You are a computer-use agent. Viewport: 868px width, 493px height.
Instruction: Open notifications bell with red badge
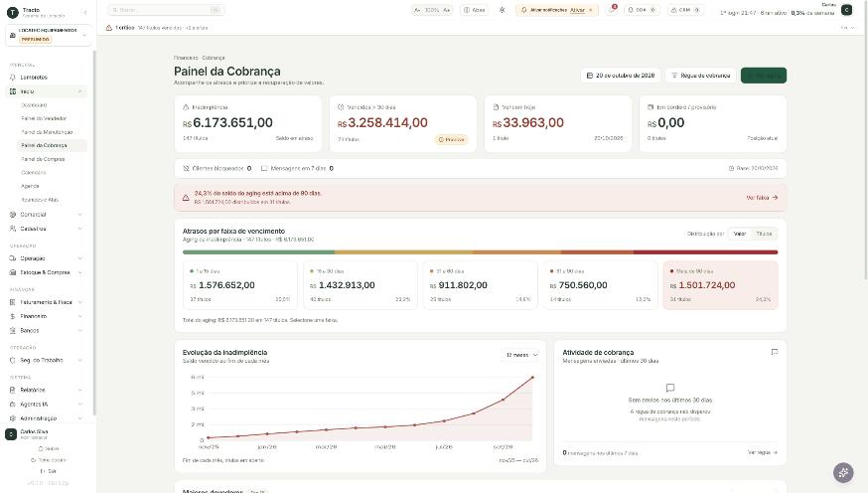tap(612, 10)
